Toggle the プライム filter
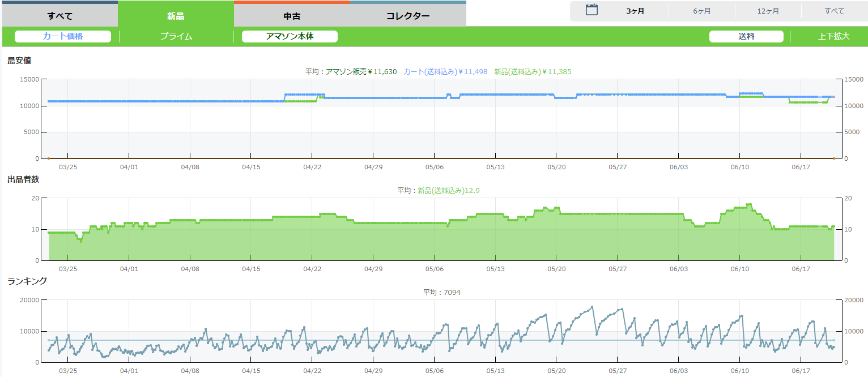Viewport: 868px width, 377px height. click(x=176, y=36)
